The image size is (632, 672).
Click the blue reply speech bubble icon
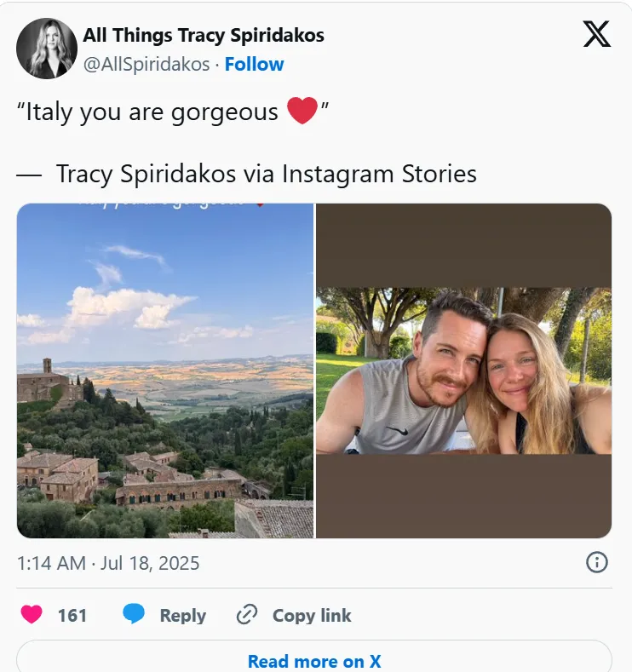point(134,613)
